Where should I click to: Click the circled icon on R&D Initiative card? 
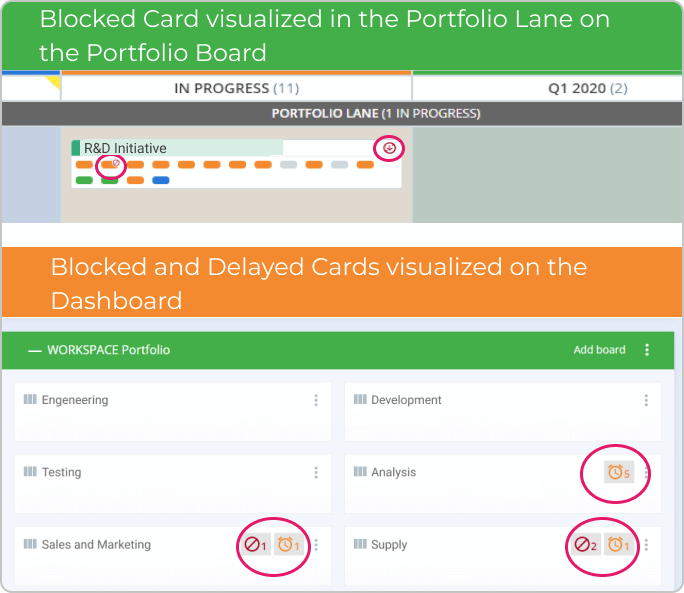[x=389, y=148]
